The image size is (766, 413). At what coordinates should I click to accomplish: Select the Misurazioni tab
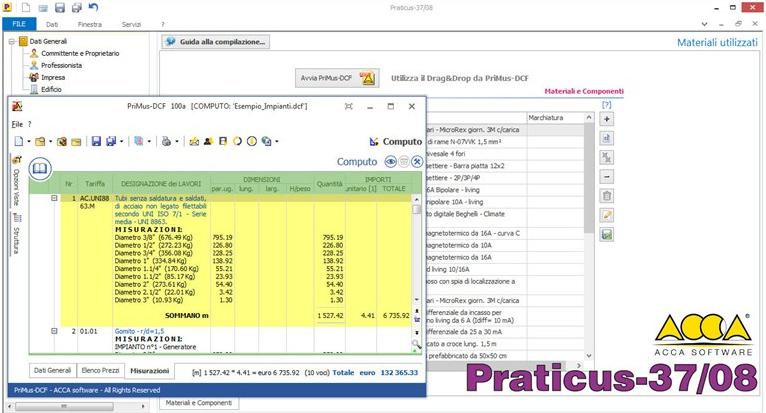click(149, 371)
